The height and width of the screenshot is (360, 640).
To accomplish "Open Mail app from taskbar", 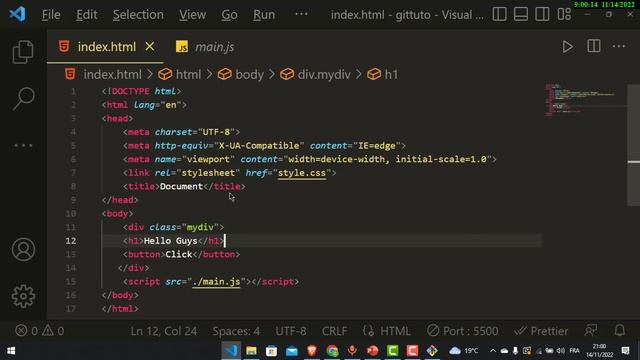I will pyautogui.click(x=292, y=351).
